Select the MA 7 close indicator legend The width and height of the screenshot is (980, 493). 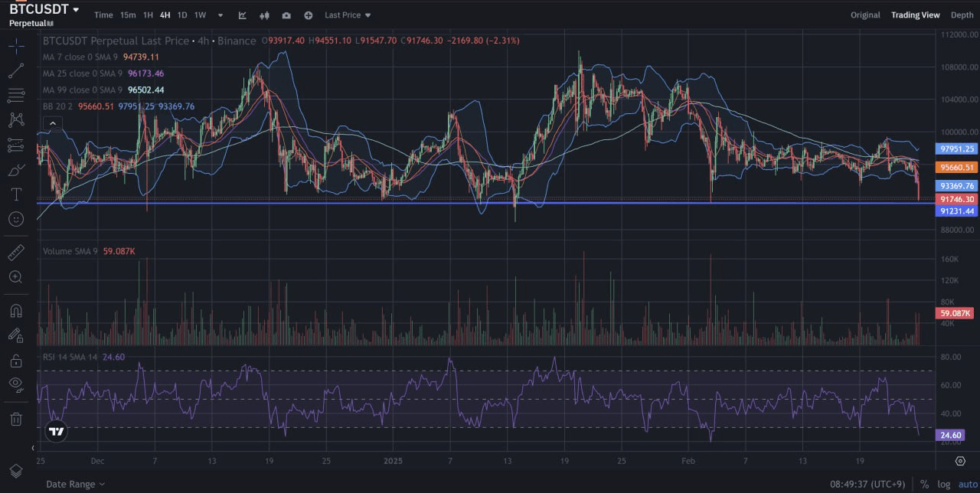101,57
